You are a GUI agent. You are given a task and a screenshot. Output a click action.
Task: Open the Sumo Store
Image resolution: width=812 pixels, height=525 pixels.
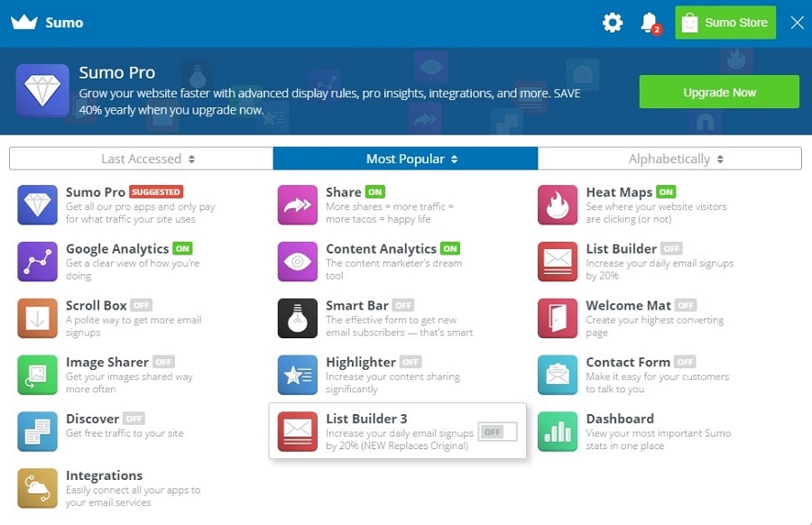(x=725, y=23)
